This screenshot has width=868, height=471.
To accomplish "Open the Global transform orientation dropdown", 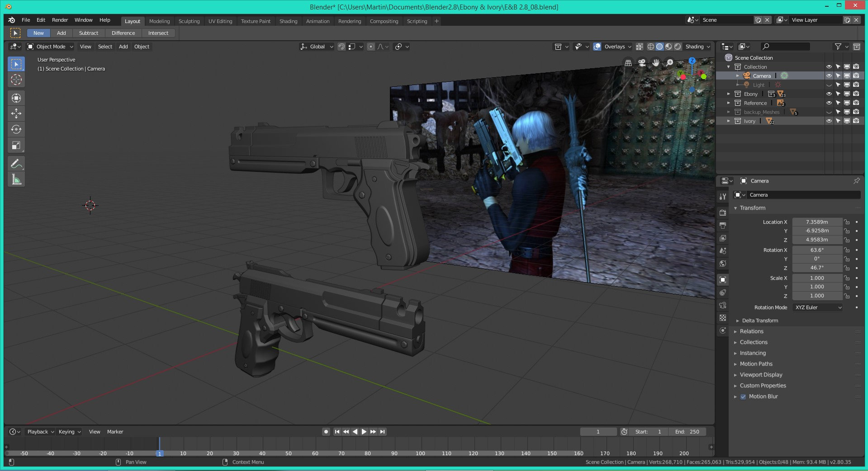I will point(317,47).
